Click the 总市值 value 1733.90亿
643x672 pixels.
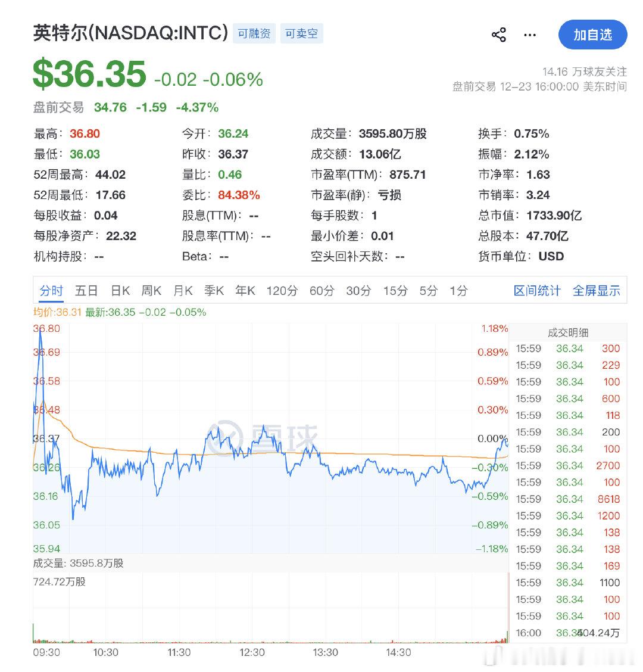tap(554, 216)
